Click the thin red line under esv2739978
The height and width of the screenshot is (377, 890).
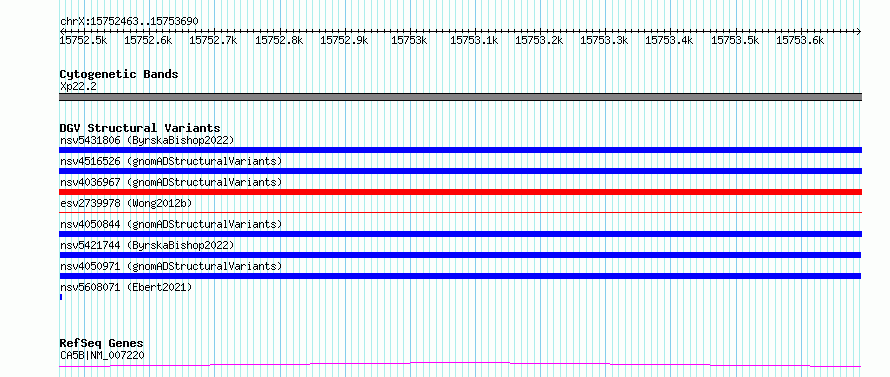click(460, 212)
